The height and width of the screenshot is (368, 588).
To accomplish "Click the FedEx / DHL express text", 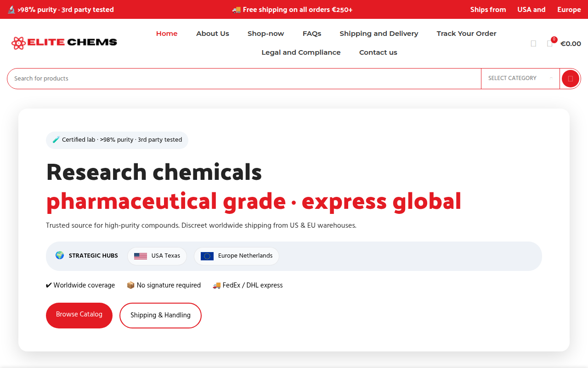I will click(253, 285).
